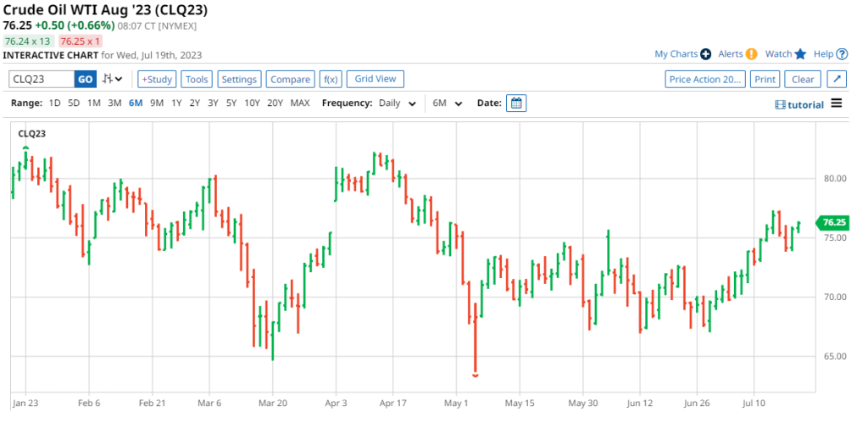Image resolution: width=868 pixels, height=423 pixels.
Task: Click the CLQ23 symbol input field
Action: pyautogui.click(x=41, y=80)
